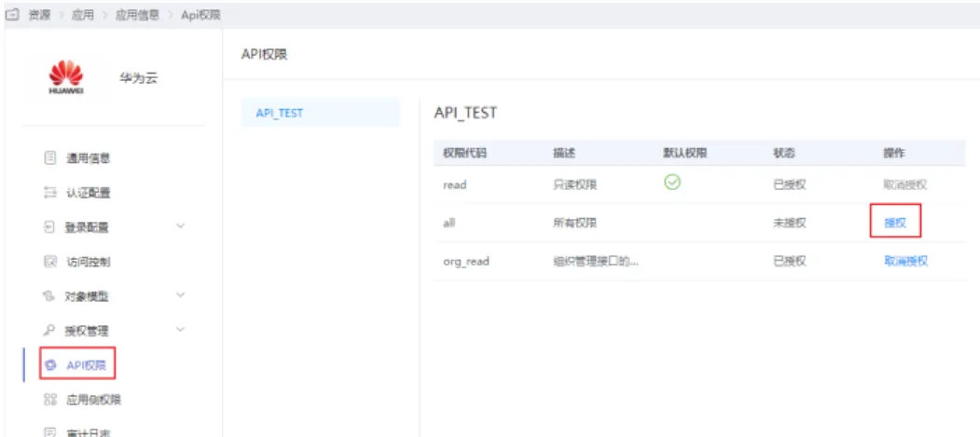Click the 组织管理接口的... description cell

point(596,261)
